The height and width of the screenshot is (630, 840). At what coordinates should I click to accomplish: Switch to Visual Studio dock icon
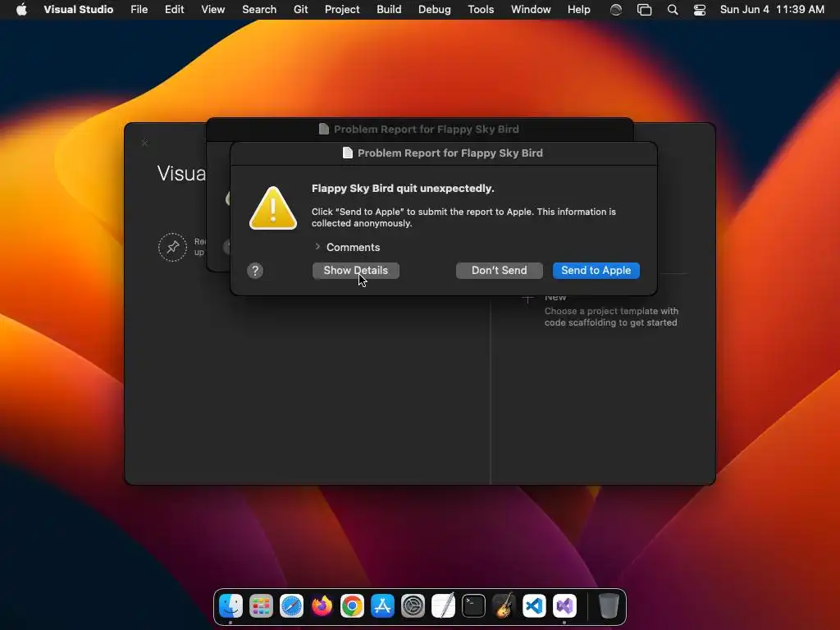[564, 606]
